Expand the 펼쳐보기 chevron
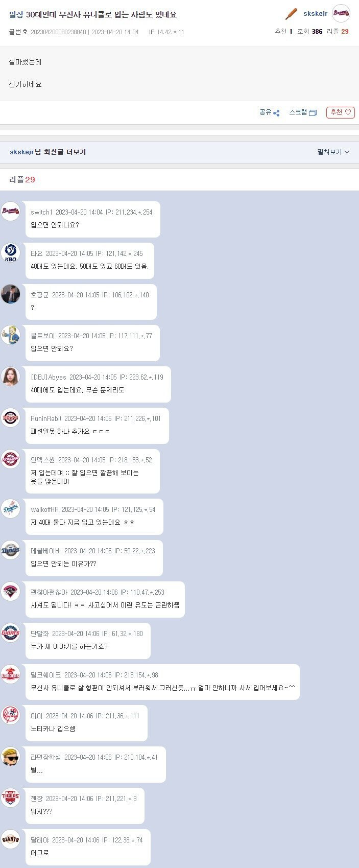The width and height of the screenshot is (359, 868). [333, 152]
